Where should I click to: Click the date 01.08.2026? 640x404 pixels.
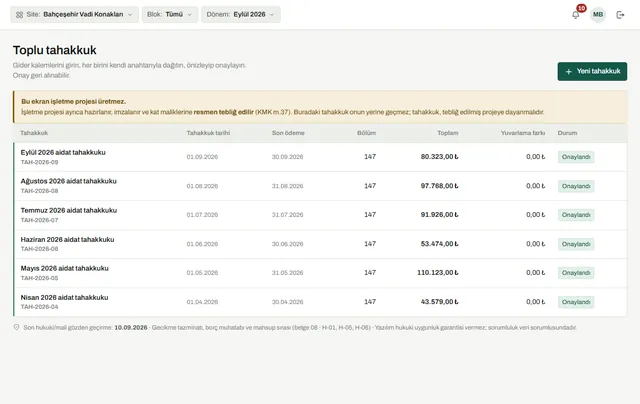pos(202,186)
